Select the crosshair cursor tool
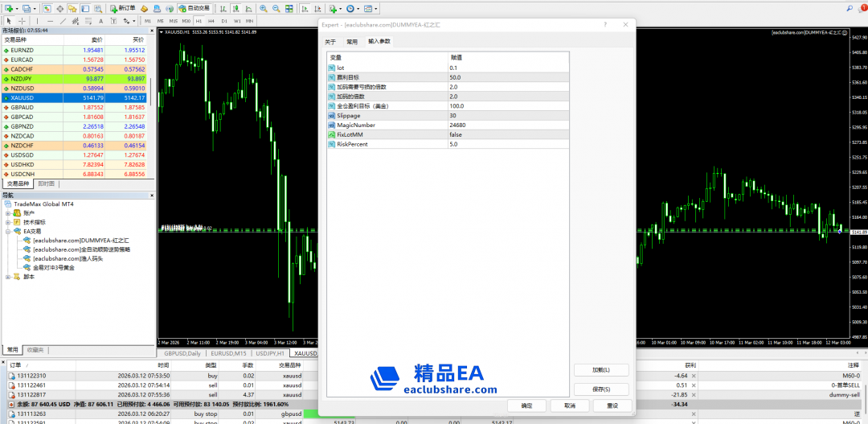The height and width of the screenshot is (424, 868). coord(20,20)
